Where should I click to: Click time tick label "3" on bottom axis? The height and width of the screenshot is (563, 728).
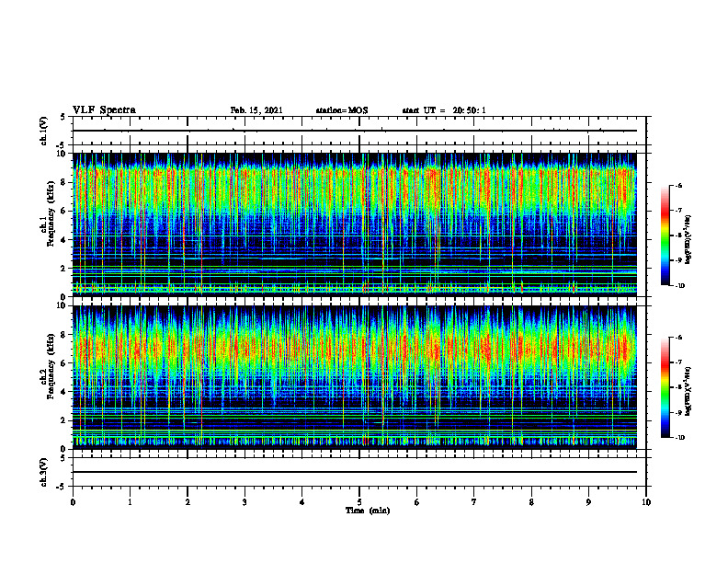click(x=245, y=502)
